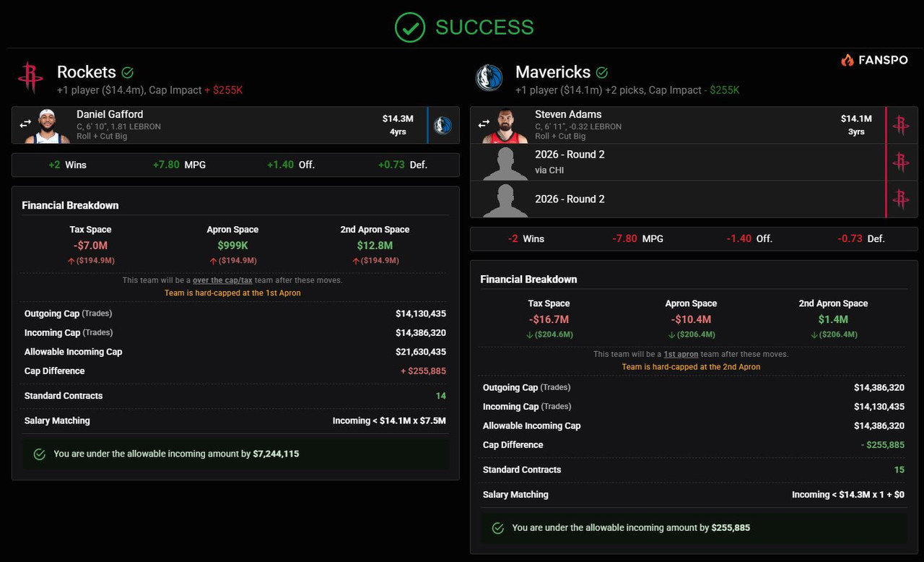Click 'Incoming < $14.3M x 1 + $0' rule

[848, 495]
